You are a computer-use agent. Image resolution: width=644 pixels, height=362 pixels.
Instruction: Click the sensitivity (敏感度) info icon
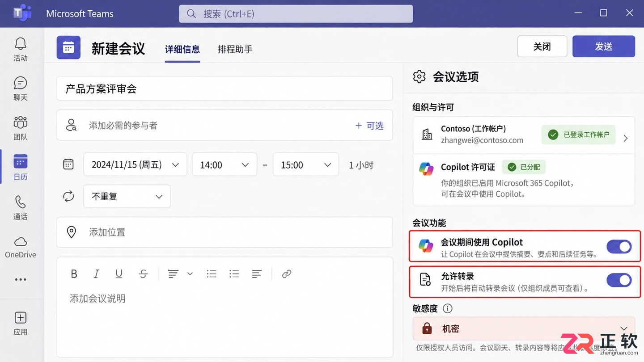447,308
